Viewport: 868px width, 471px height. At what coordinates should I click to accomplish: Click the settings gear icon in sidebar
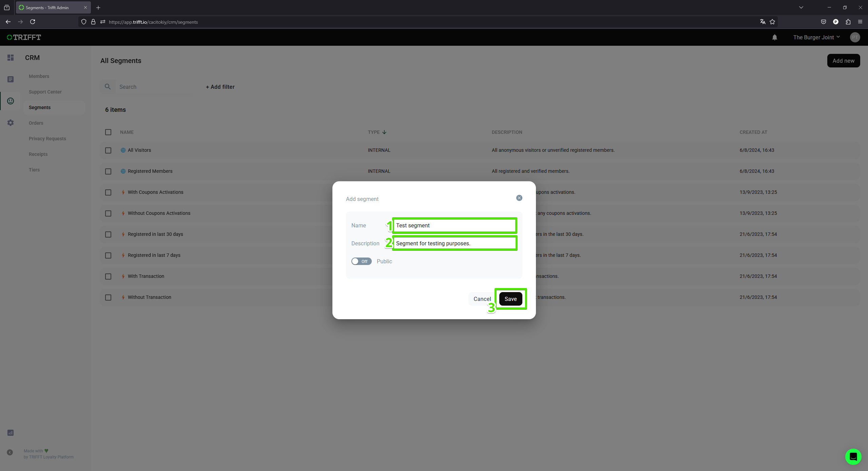coord(10,122)
